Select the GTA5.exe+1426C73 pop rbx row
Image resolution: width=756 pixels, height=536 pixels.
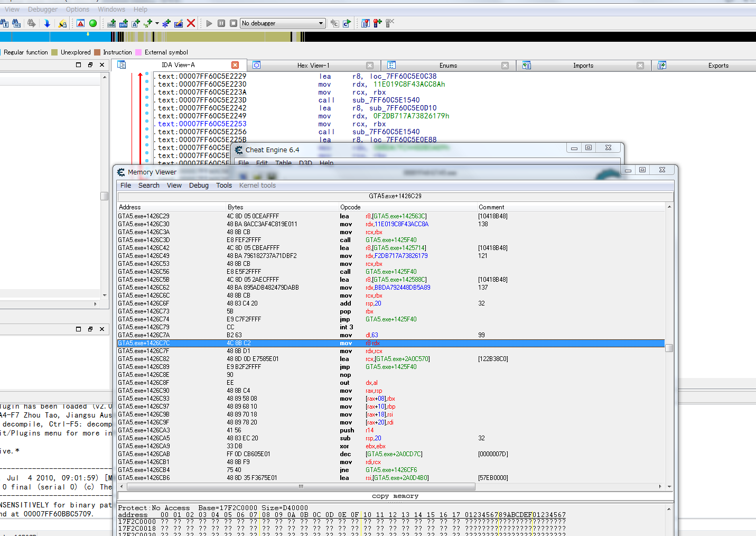point(391,311)
